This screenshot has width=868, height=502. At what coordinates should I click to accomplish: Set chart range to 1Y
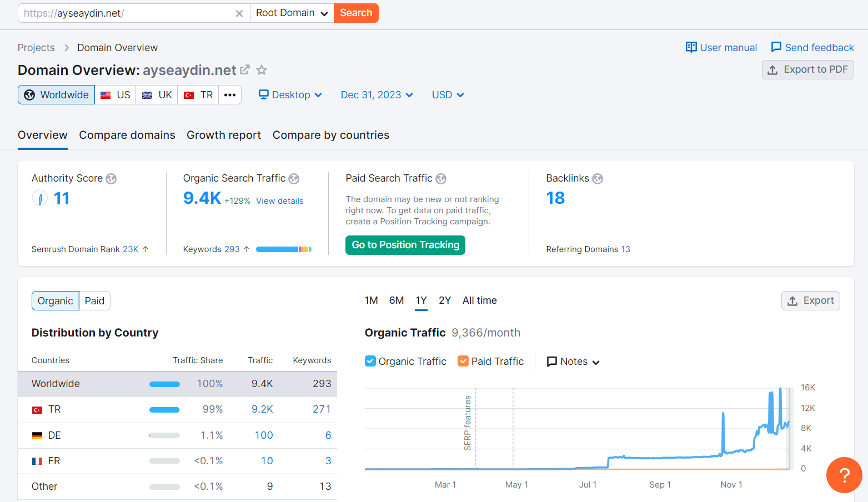[x=422, y=300]
